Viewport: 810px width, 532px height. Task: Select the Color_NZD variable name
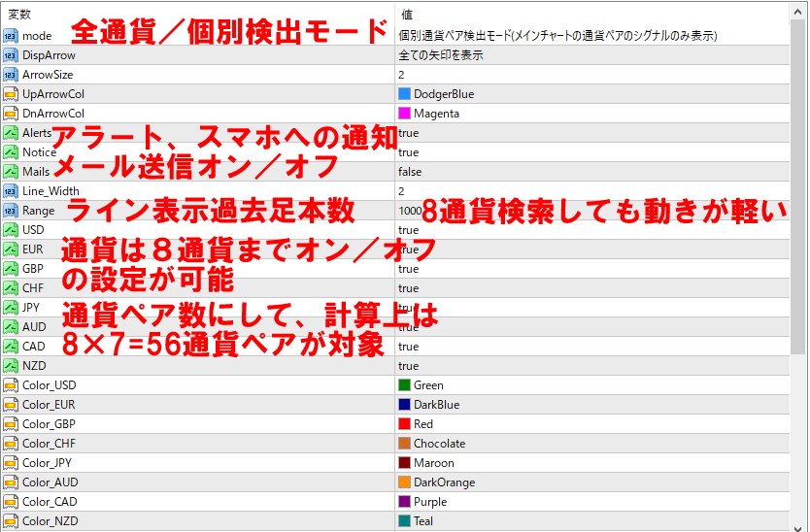51,521
